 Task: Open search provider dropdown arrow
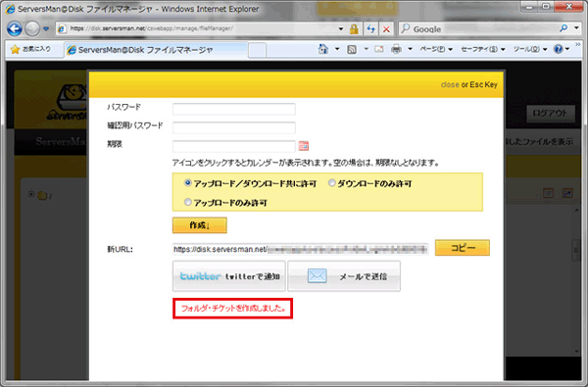click(x=576, y=27)
